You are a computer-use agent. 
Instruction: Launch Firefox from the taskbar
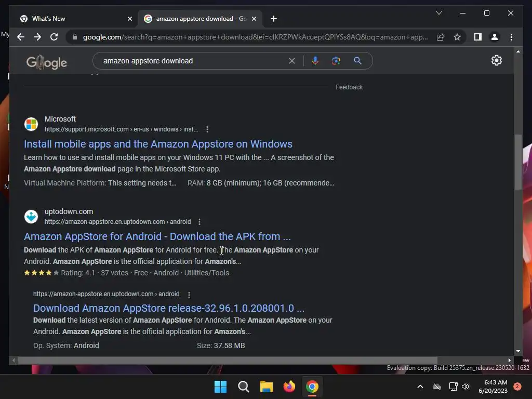point(289,387)
